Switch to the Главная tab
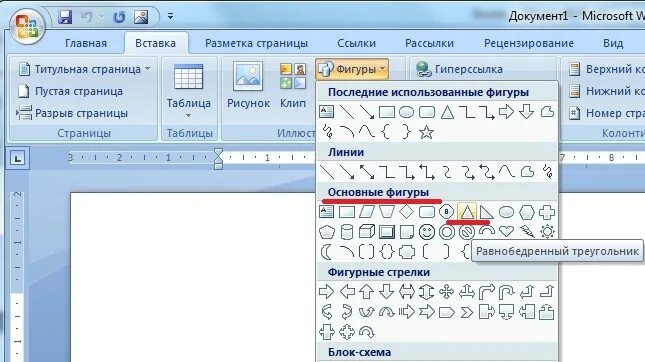The height and width of the screenshot is (362, 645). 86,43
